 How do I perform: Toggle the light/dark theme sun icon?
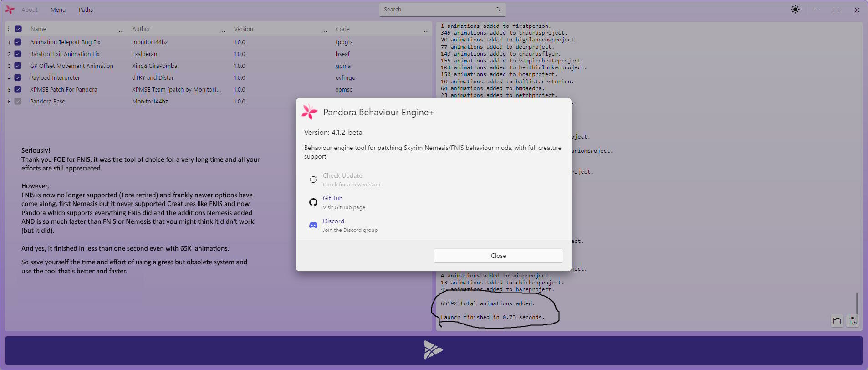coord(795,10)
